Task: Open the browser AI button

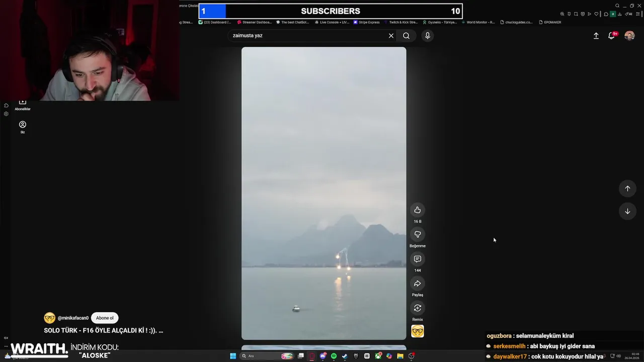Action: point(628,14)
